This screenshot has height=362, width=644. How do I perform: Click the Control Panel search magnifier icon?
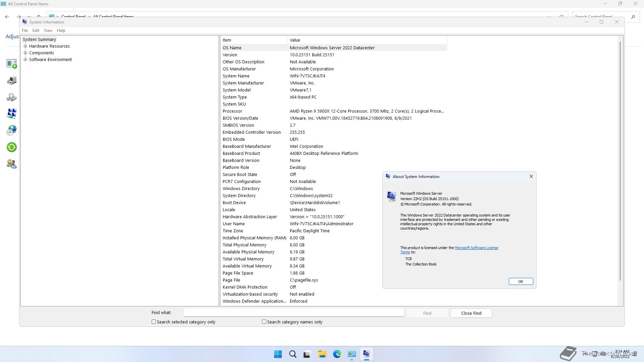tap(633, 16)
